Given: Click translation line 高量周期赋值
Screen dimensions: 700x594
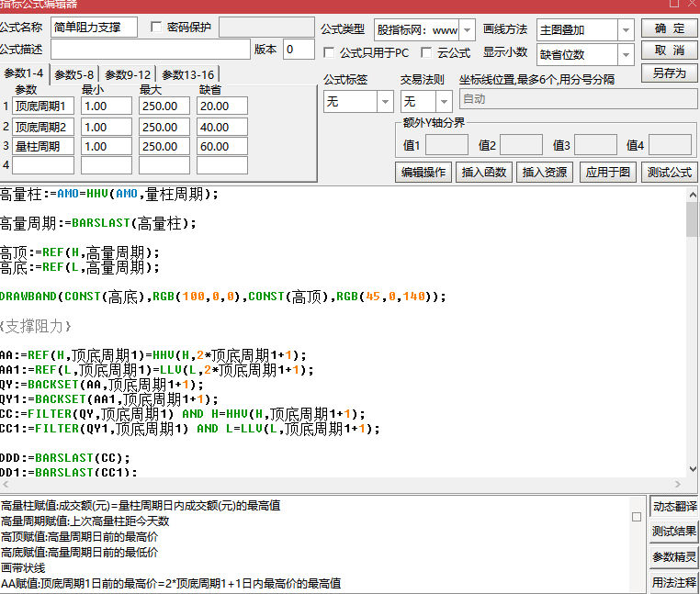Looking at the screenshot, I should coord(85,521).
